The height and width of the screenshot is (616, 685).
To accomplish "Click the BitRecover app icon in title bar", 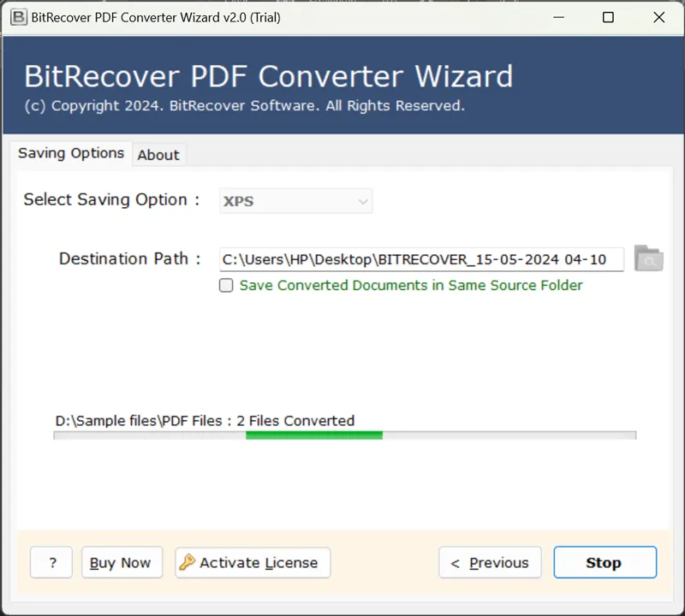I will pyautogui.click(x=16, y=17).
